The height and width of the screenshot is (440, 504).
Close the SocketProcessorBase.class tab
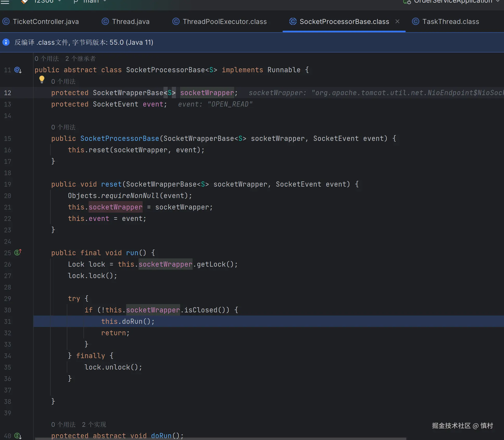tap(397, 22)
